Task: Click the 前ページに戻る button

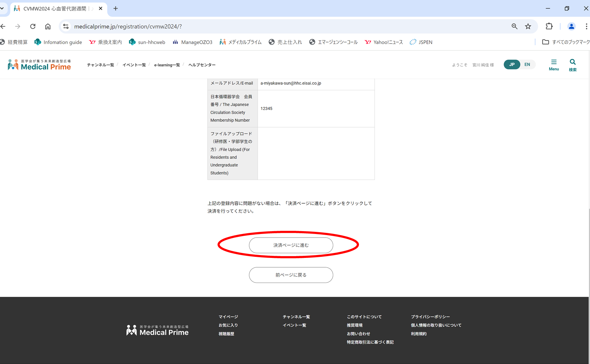Action: coord(291,275)
